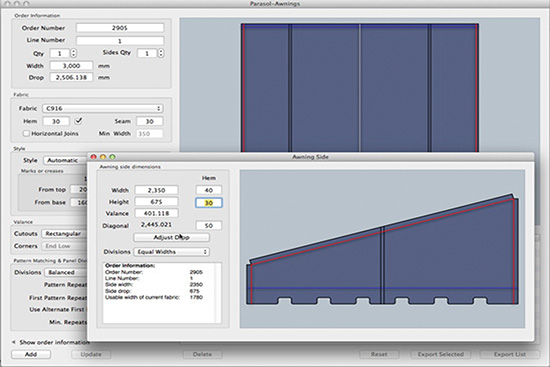550x367 pixels.
Task: Click the Diagonal hem field showing 50
Action: coord(209,225)
